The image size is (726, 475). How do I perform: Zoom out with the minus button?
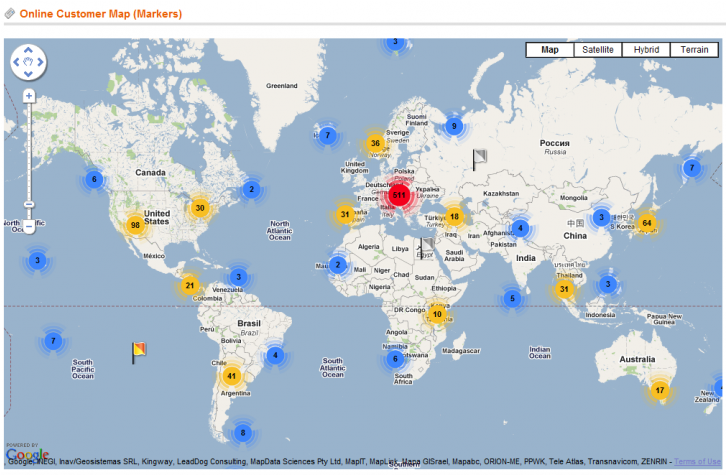click(29, 227)
